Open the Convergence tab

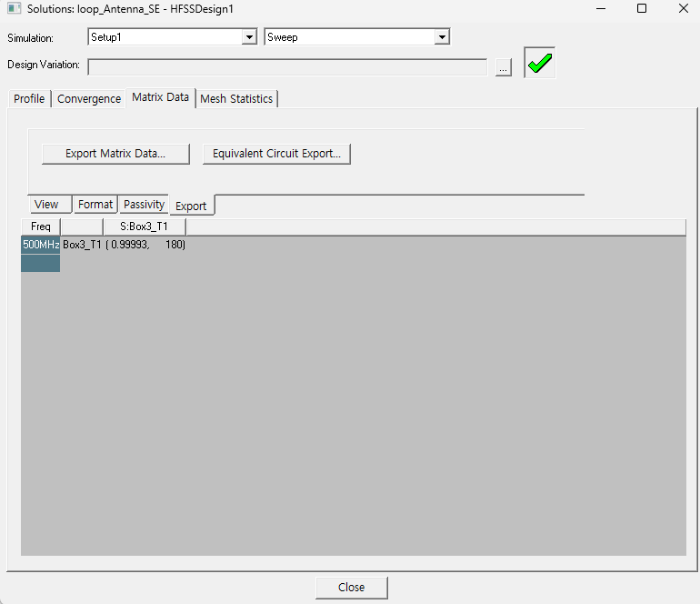tap(89, 98)
